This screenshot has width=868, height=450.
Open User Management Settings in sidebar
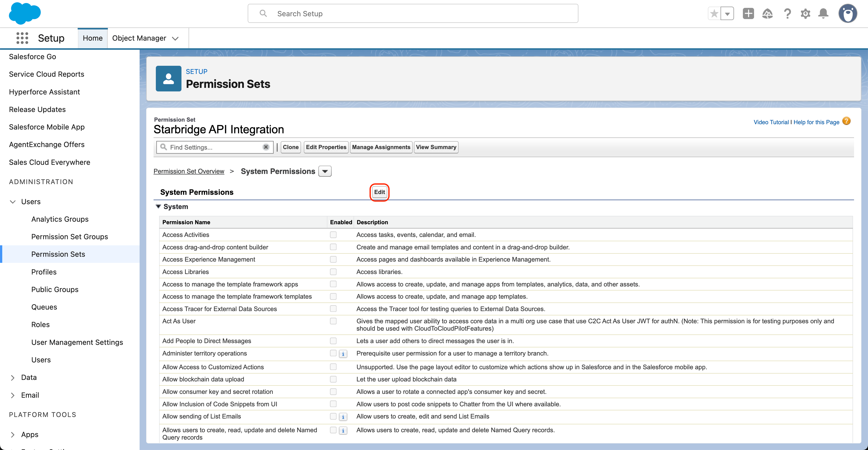click(77, 342)
